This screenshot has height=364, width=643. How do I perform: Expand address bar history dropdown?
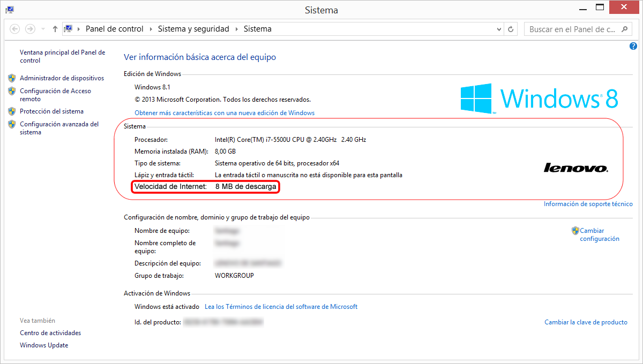point(499,29)
